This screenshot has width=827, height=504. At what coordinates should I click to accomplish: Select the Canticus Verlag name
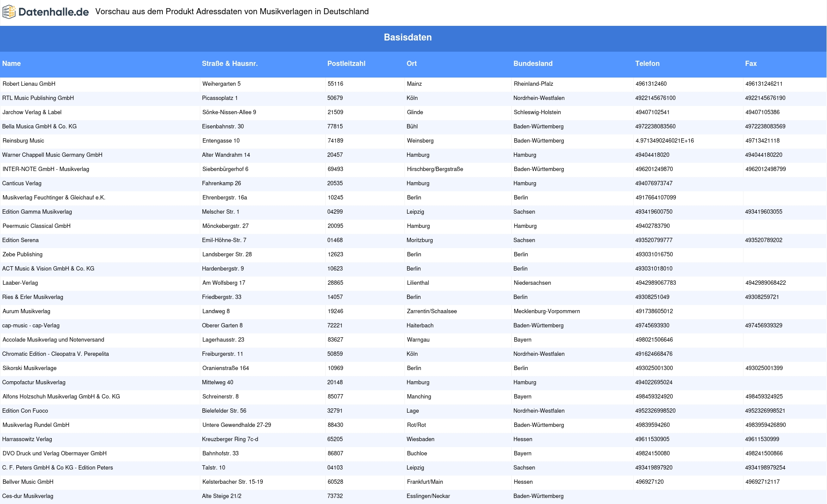[22, 184]
